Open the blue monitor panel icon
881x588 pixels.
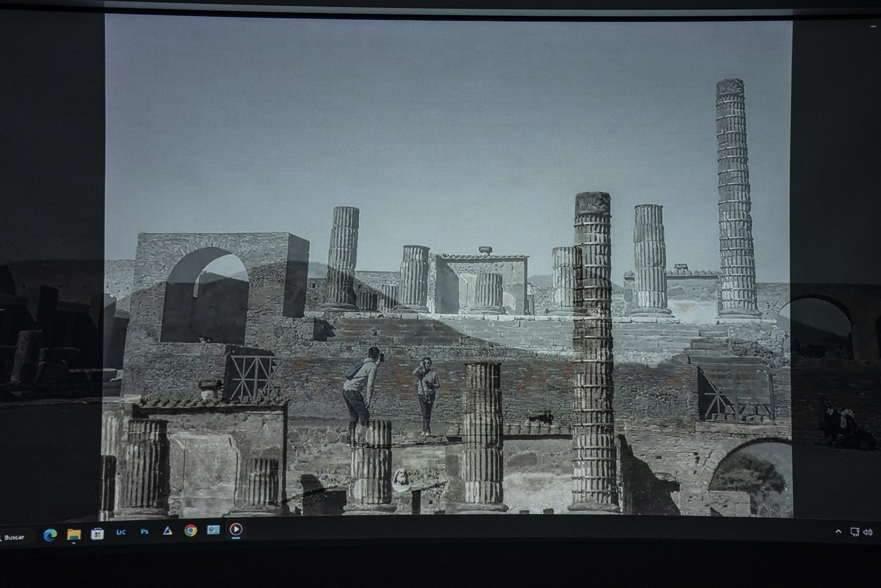(x=213, y=530)
